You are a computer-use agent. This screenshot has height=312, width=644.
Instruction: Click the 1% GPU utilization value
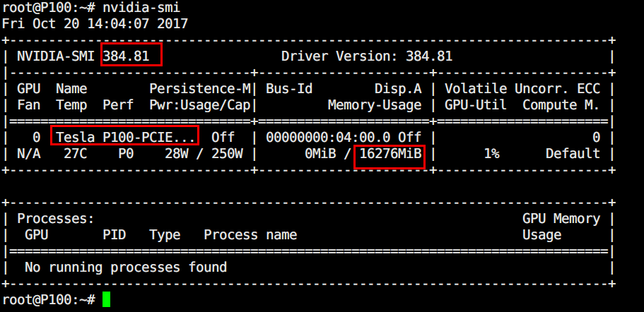[491, 154]
